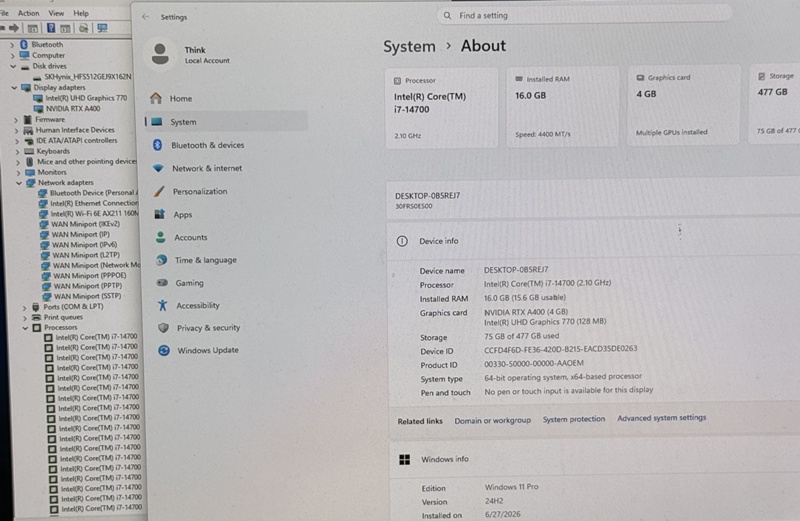Click the Home icon in Settings sidebar
800x521 pixels.
pos(156,98)
